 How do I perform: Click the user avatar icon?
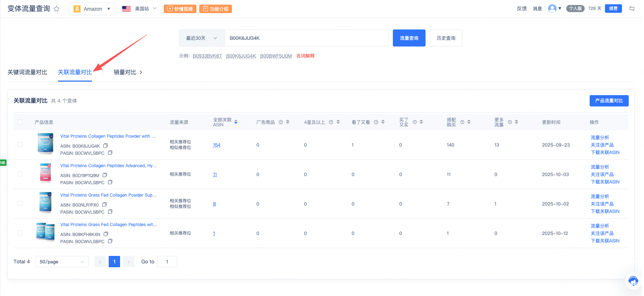coord(552,9)
